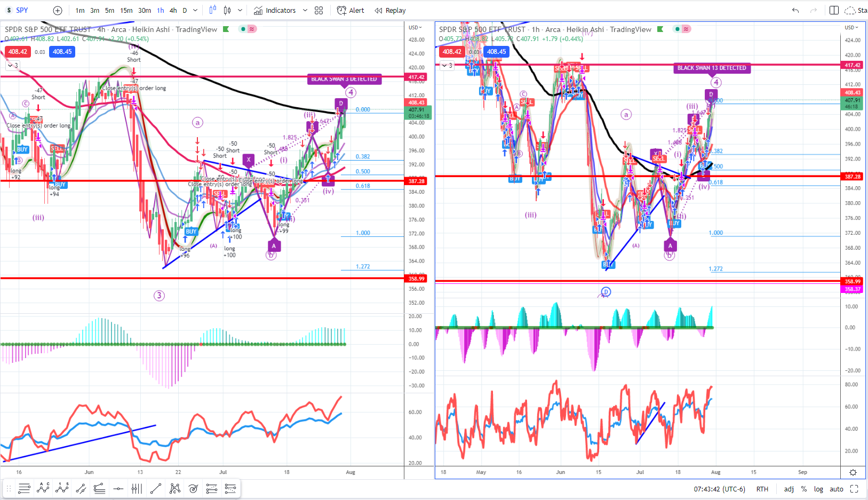The image size is (868, 500).
Task: Select the horizontal line tool
Action: click(118, 488)
